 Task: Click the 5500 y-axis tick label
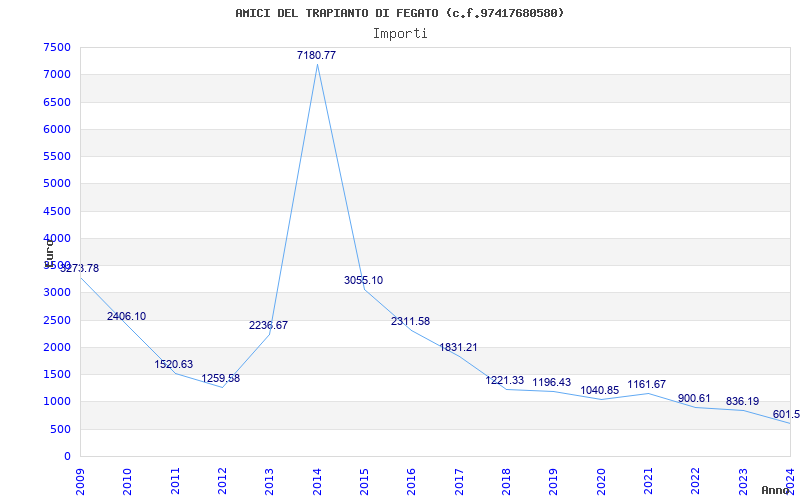tap(57, 156)
